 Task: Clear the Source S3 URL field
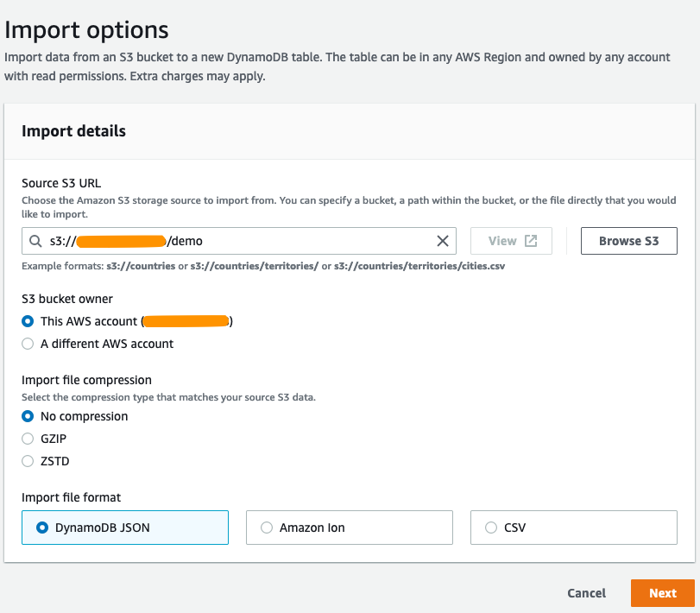(x=443, y=241)
